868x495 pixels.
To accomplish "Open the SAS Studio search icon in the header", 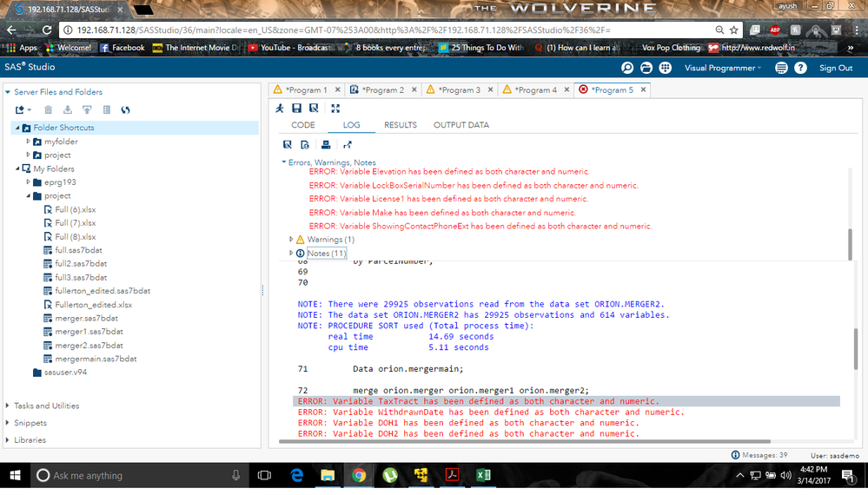I will click(x=627, y=68).
